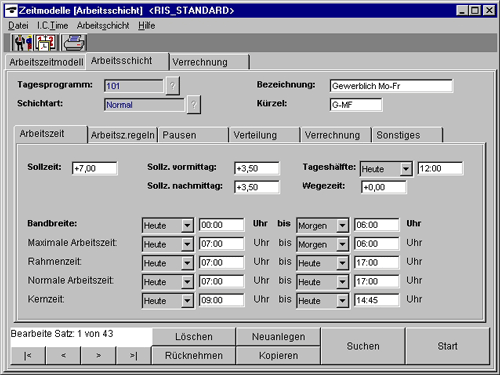Viewport: 500px width, 375px height.
Task: Expand Maximale Arbeitszeit end day dropdown
Action: (342, 244)
